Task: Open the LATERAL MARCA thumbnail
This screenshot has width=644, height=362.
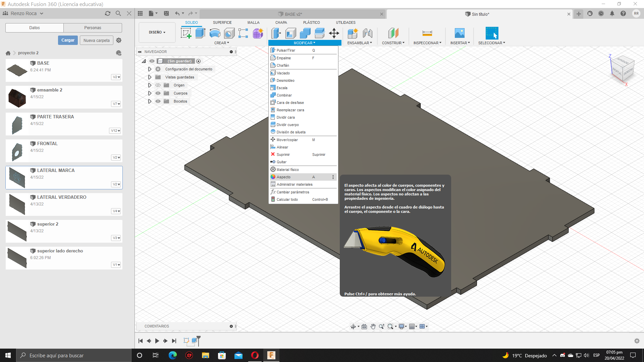Action: point(17,178)
